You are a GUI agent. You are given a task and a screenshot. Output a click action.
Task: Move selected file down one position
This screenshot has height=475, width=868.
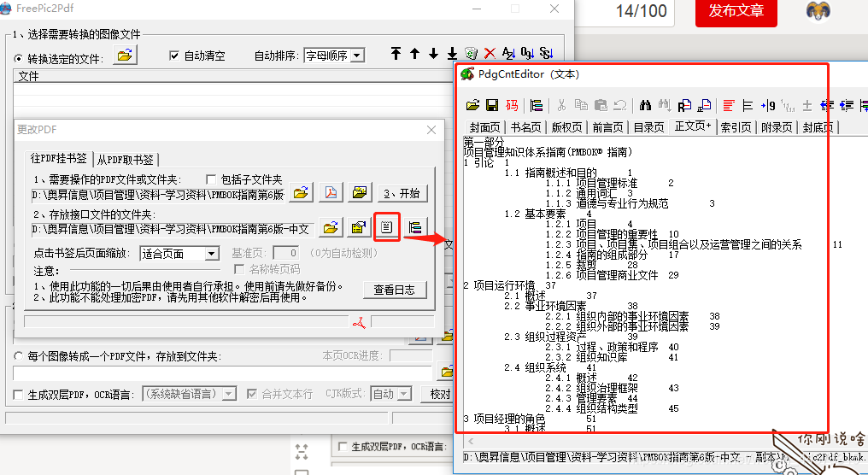[x=433, y=53]
